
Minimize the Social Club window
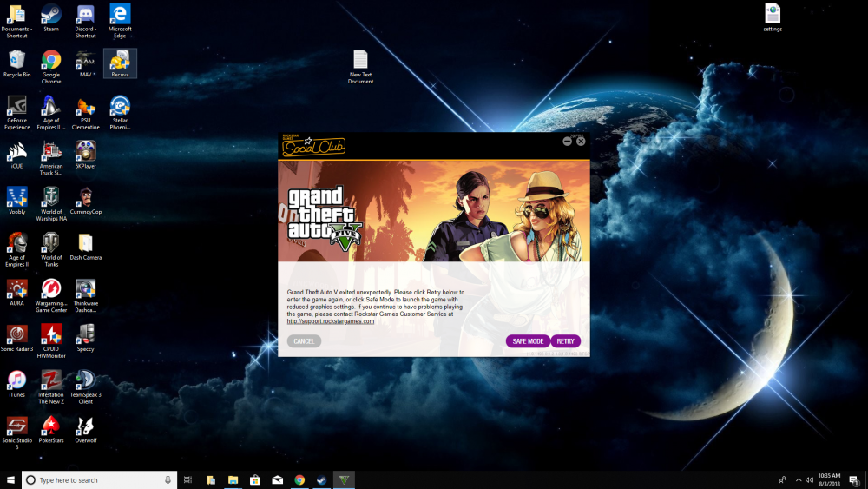(567, 142)
